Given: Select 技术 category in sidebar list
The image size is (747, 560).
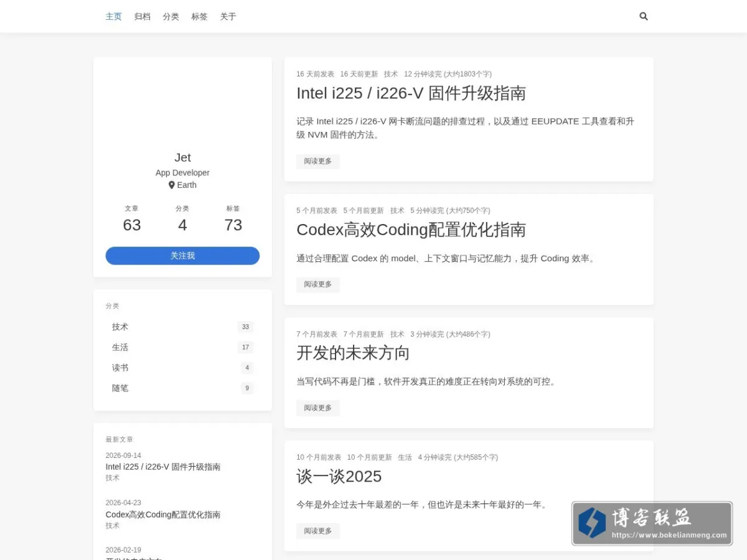Looking at the screenshot, I should click(x=182, y=327).
